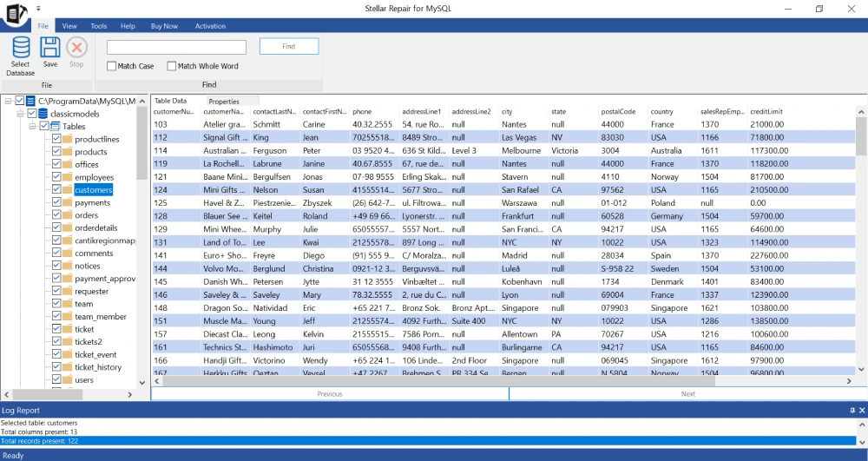This screenshot has height=461, width=868.
Task: Select the cantikregionmap table in tree
Action: coord(105,240)
